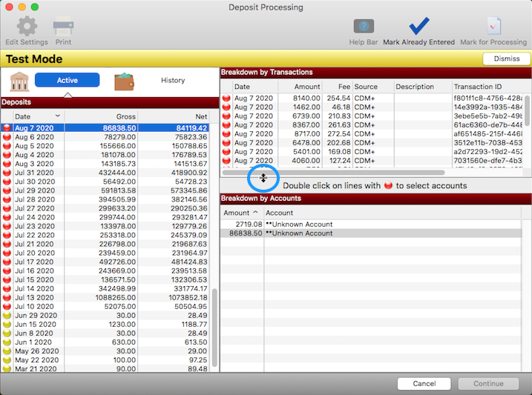
Task: Click the wallet icon beside History
Action: (x=124, y=81)
